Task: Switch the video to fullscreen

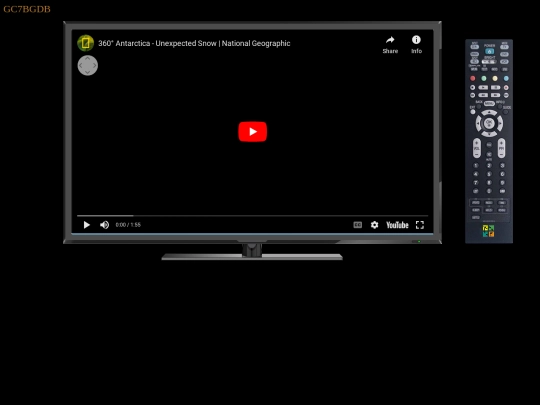Action: click(x=419, y=225)
